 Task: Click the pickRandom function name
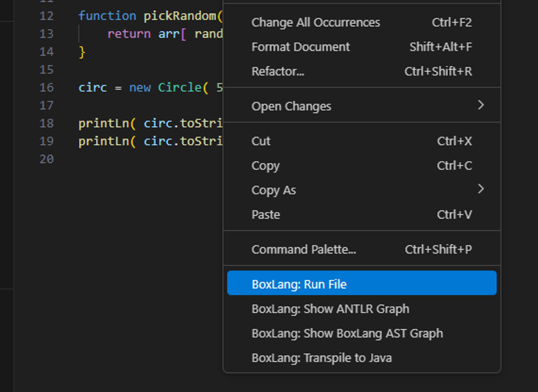pos(179,16)
